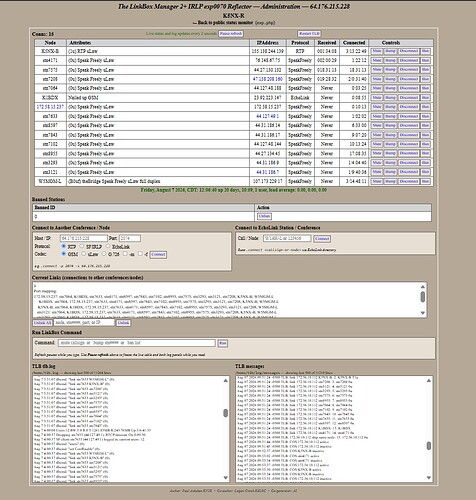
Task: Bump node stn4171
Action: [x=390, y=60]
